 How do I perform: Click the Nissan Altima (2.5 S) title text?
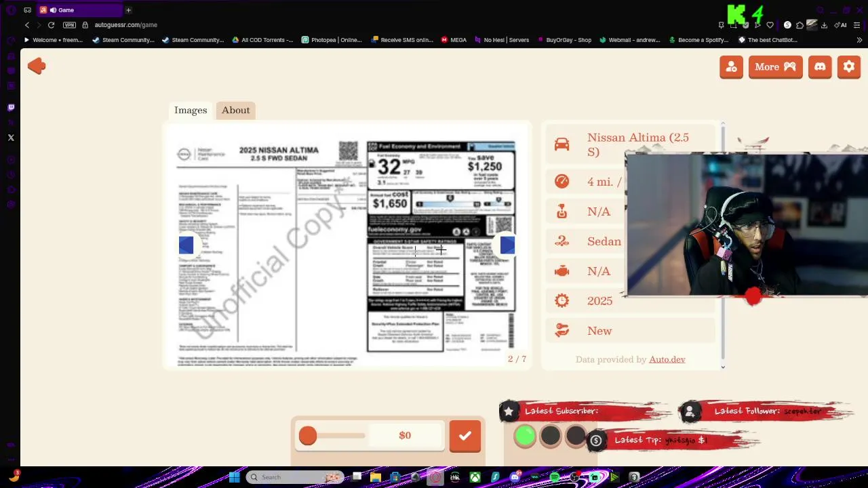[x=637, y=144]
